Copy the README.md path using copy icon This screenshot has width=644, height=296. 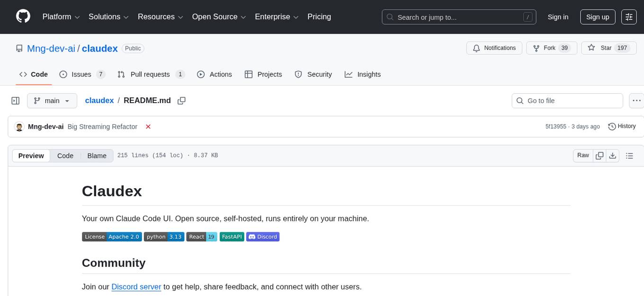pyautogui.click(x=181, y=101)
